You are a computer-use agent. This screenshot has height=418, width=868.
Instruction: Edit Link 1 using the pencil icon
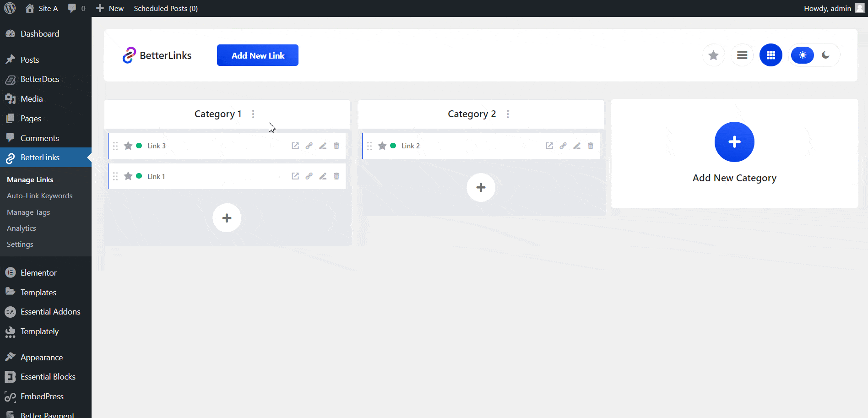click(323, 176)
